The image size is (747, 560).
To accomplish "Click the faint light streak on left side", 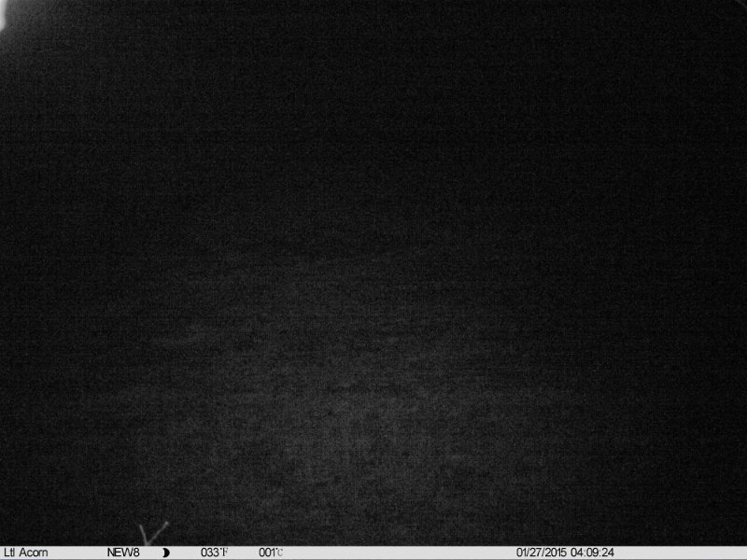I will [177, 338].
